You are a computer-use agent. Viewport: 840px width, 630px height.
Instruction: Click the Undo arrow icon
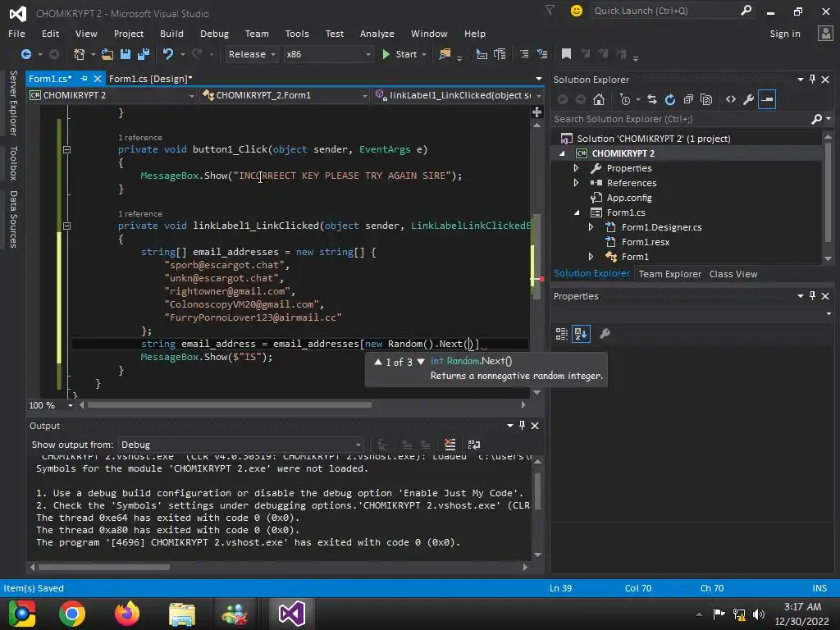click(168, 54)
